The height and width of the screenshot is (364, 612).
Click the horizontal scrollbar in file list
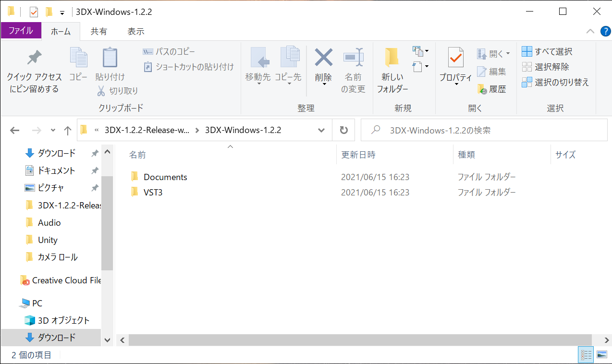coord(360,340)
